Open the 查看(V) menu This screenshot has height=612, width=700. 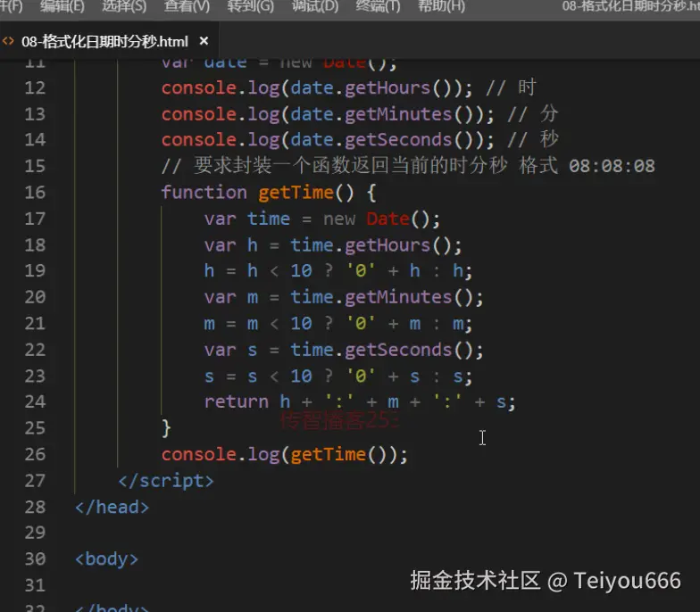tap(187, 6)
